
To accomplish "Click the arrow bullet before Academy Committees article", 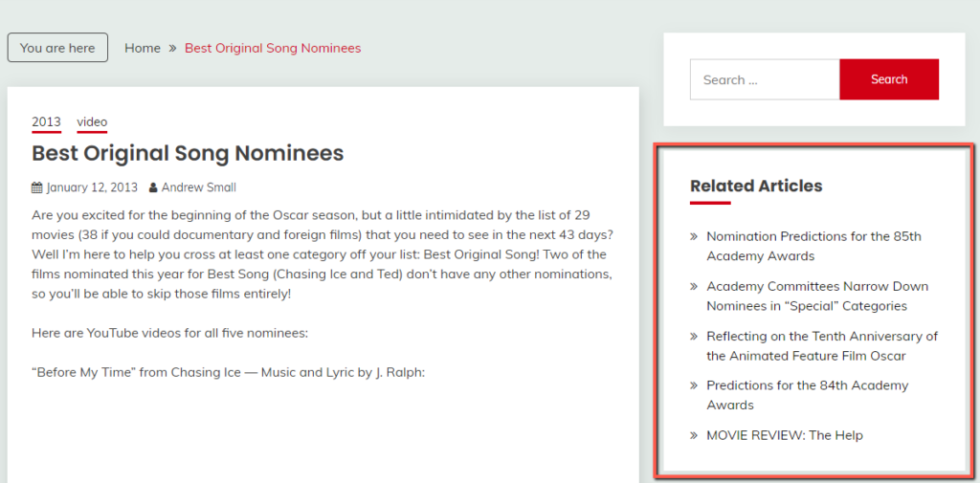I will 694,286.
